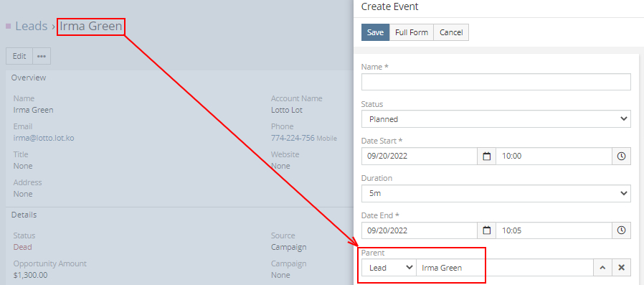Open the Date Start time picker clock
644x285 pixels.
[622, 156]
